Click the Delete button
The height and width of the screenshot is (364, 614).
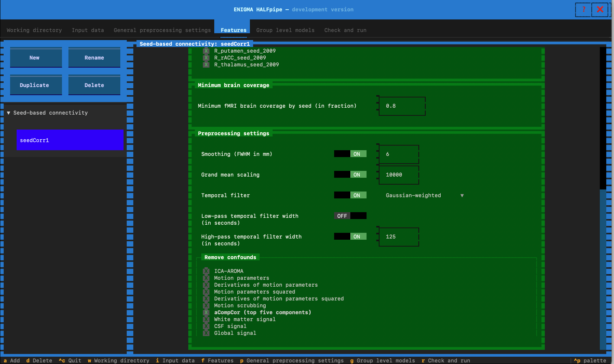94,85
